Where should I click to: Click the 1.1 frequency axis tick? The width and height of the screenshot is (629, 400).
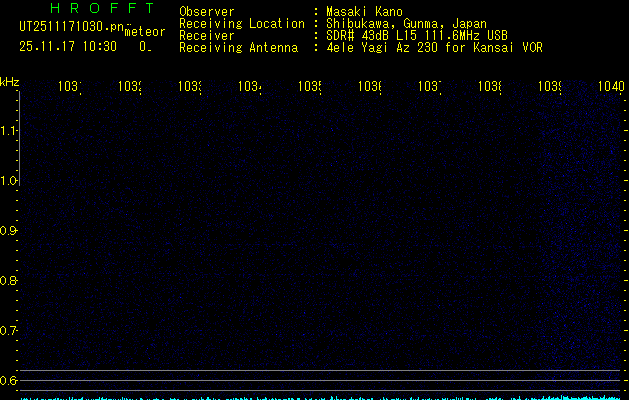pos(9,130)
